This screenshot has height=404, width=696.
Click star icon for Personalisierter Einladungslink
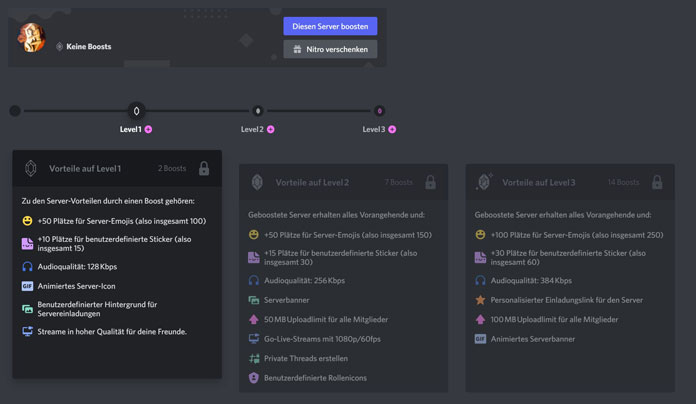click(480, 300)
